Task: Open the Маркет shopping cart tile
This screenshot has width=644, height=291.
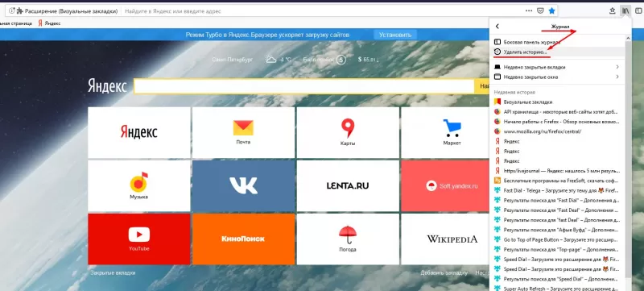Action: pyautogui.click(x=445, y=133)
